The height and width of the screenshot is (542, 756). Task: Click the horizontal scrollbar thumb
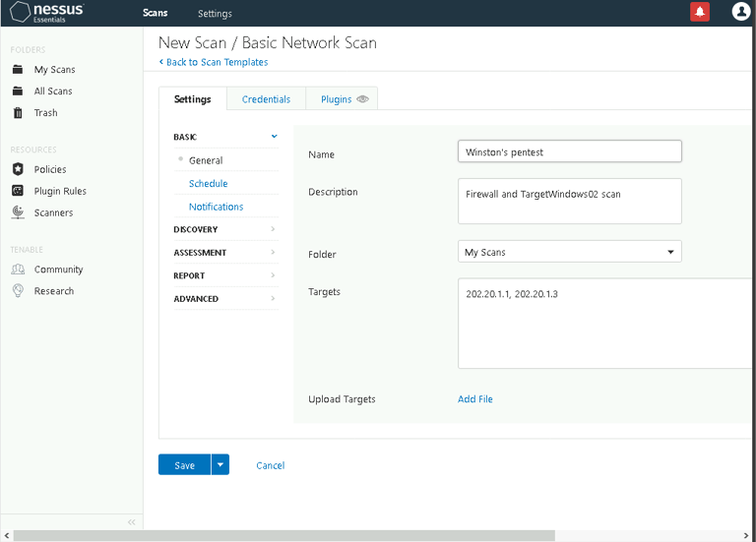point(283,536)
